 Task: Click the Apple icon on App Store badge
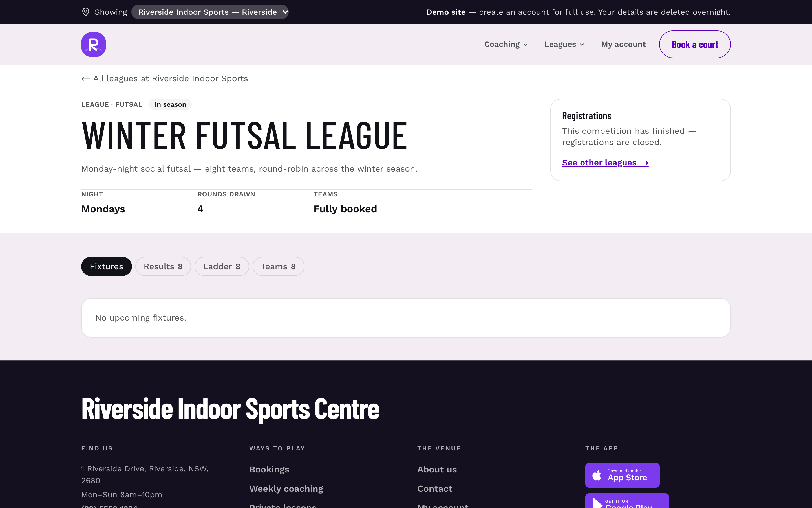[597, 476]
